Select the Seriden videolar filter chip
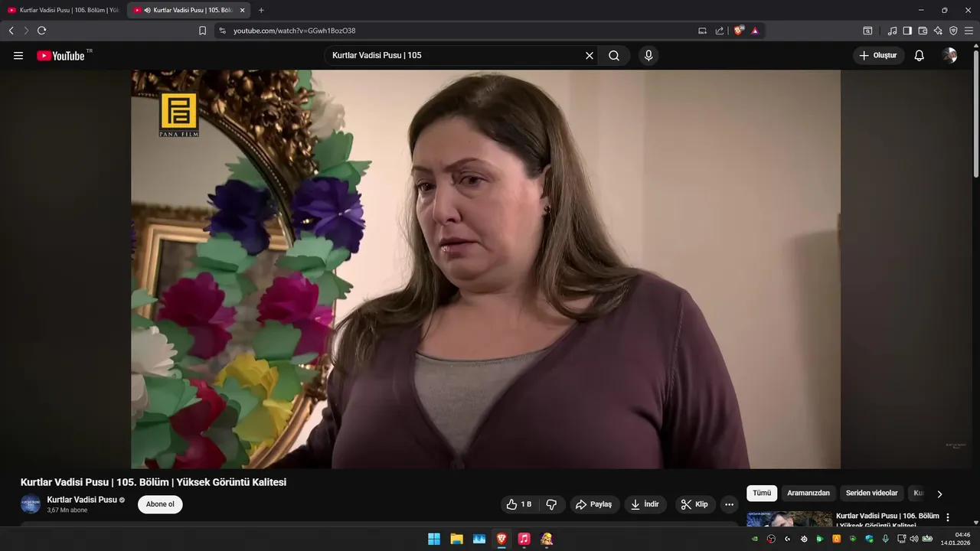 pos(871,494)
